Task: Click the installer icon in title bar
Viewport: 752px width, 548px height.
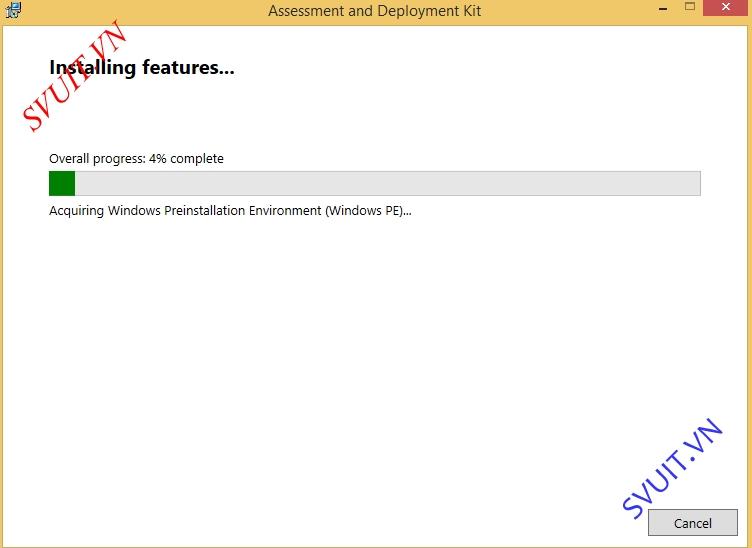Action: (13, 10)
